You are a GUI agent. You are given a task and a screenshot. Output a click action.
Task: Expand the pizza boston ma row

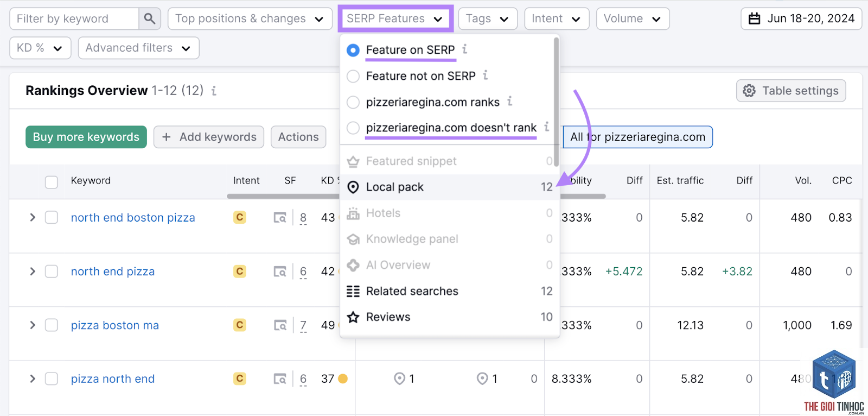[x=33, y=325]
